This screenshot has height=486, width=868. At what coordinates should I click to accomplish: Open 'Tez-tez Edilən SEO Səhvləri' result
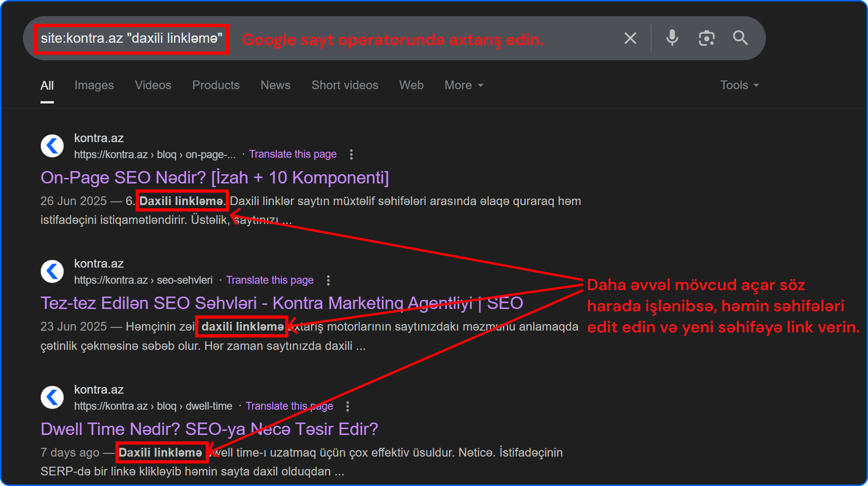pyautogui.click(x=282, y=303)
